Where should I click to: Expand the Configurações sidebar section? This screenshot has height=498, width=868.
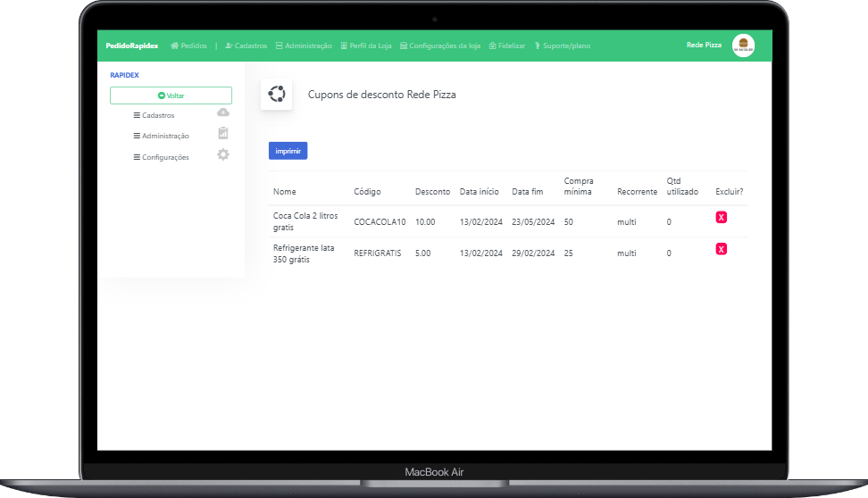click(161, 157)
